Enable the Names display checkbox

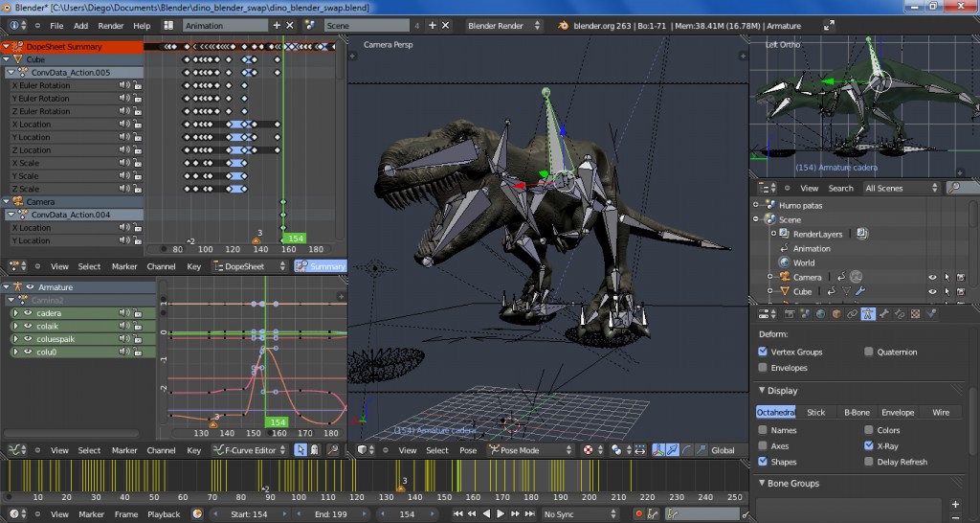click(x=763, y=430)
